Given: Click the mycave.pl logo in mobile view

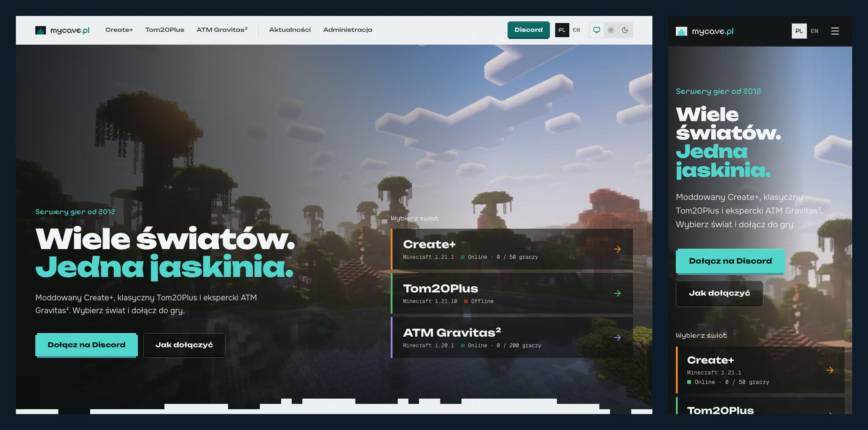Looking at the screenshot, I should (704, 31).
